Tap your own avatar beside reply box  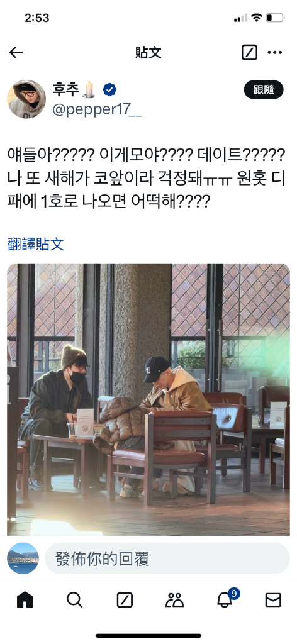23,558
